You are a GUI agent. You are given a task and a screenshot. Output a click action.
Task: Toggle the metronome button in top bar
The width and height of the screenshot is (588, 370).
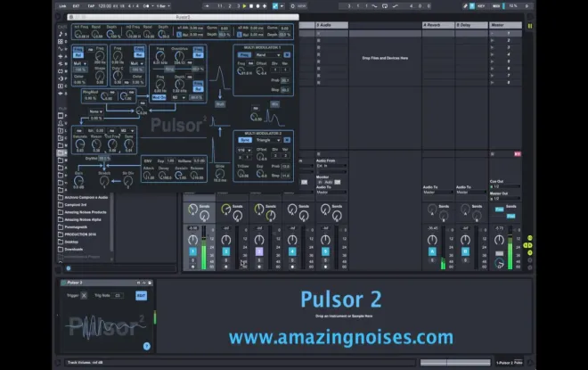pyautogui.click(x=146, y=6)
